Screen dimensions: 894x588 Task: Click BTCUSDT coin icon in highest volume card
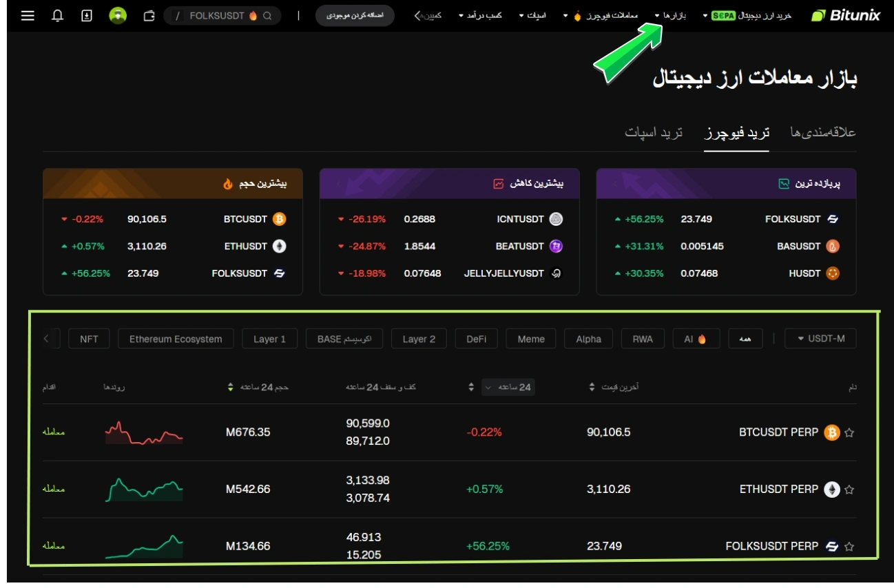[279, 219]
